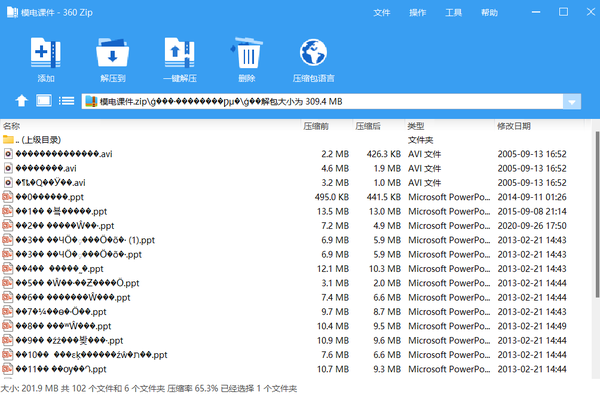Switch to large icon view button
Image resolution: width=600 pixels, height=398 pixels.
point(44,101)
